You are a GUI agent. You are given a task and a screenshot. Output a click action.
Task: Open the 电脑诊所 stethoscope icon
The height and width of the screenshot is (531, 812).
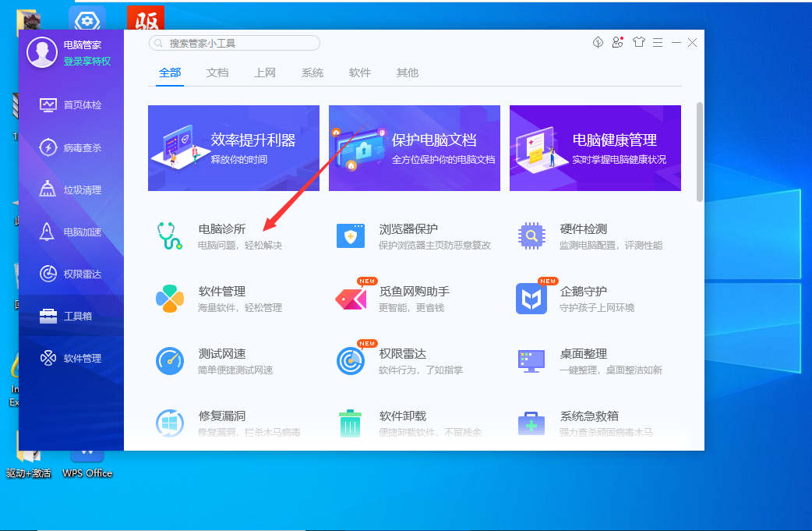pos(169,236)
